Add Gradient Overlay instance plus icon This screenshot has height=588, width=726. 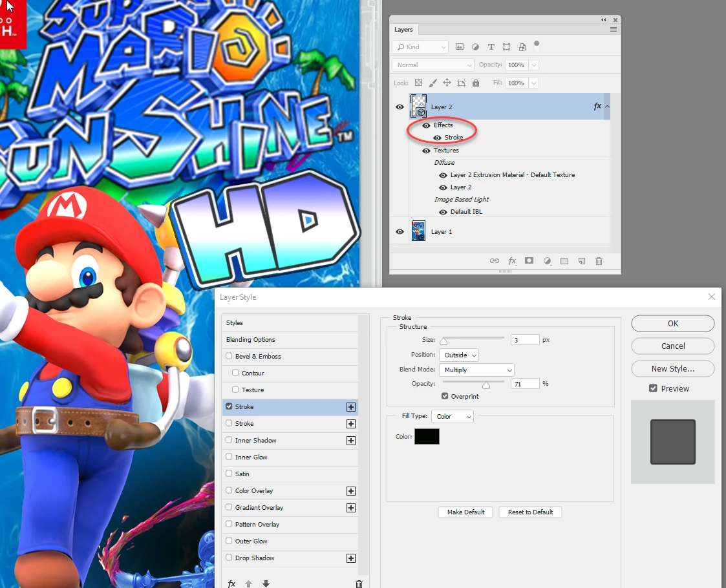coord(351,508)
